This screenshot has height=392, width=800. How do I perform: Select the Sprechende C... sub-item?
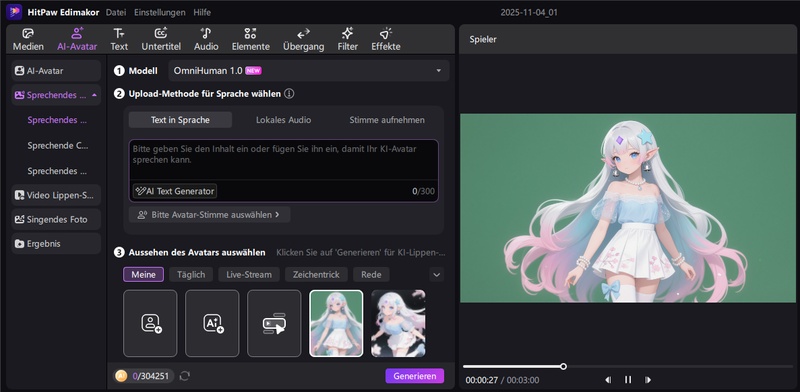pos(58,145)
